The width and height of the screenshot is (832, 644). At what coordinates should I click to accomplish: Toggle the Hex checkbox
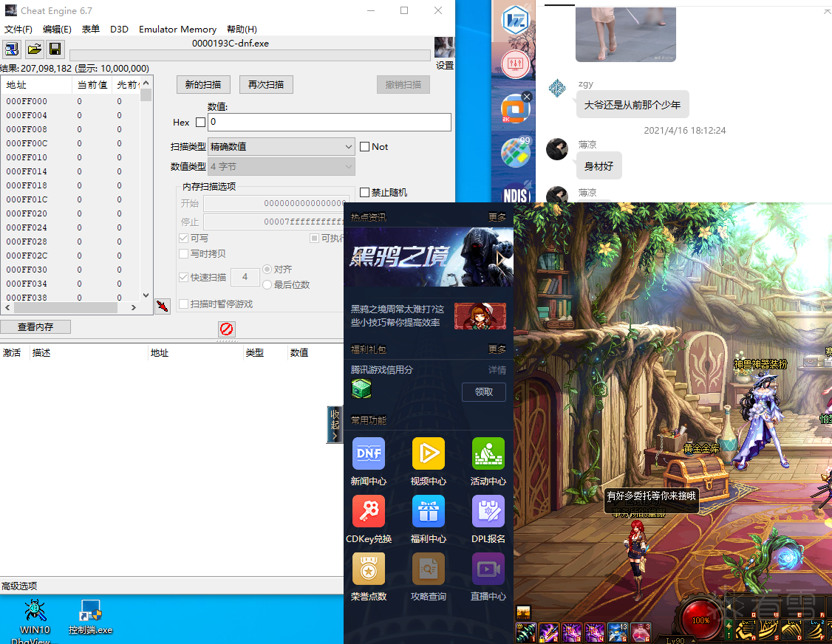(200, 123)
